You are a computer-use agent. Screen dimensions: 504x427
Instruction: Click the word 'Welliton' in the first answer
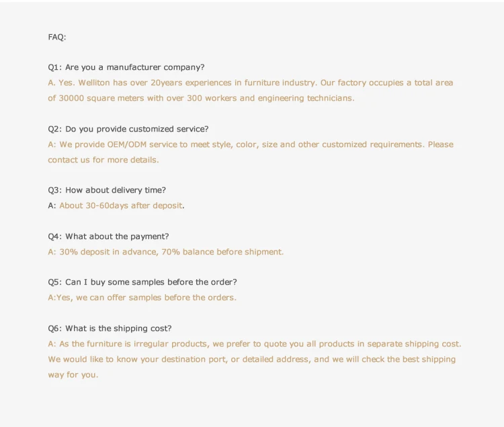(94, 83)
